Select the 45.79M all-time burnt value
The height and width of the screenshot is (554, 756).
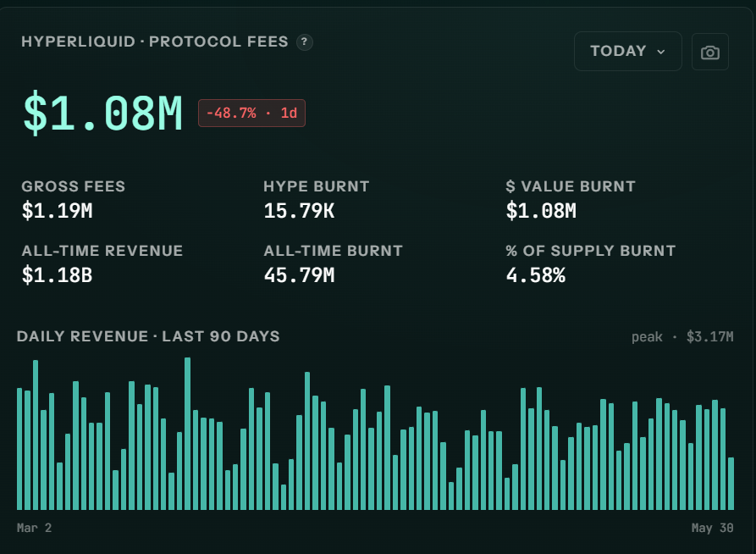pos(299,275)
